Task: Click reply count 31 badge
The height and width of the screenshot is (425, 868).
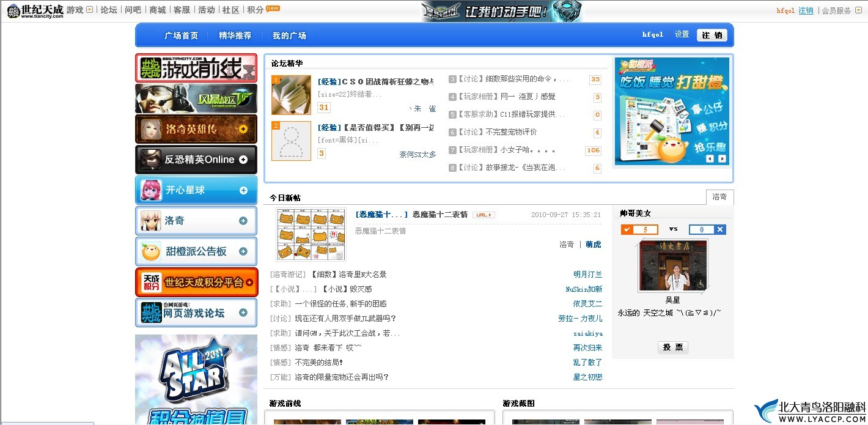Action: [324, 108]
